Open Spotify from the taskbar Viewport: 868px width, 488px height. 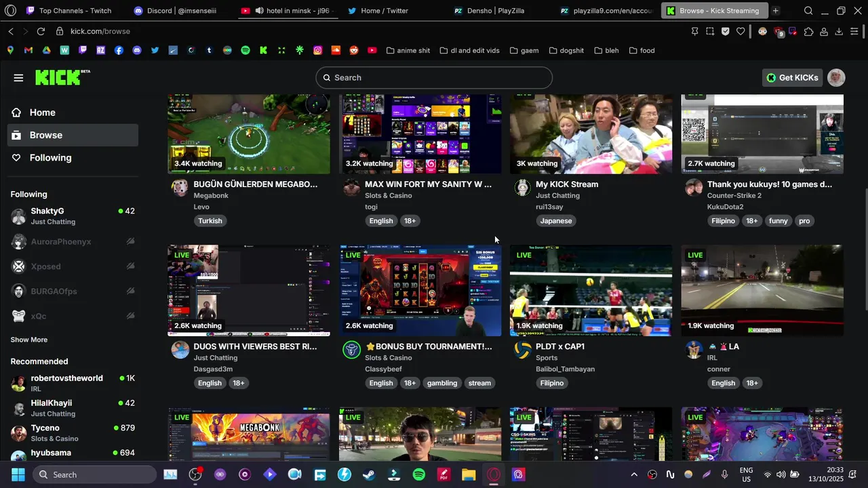pyautogui.click(x=418, y=474)
